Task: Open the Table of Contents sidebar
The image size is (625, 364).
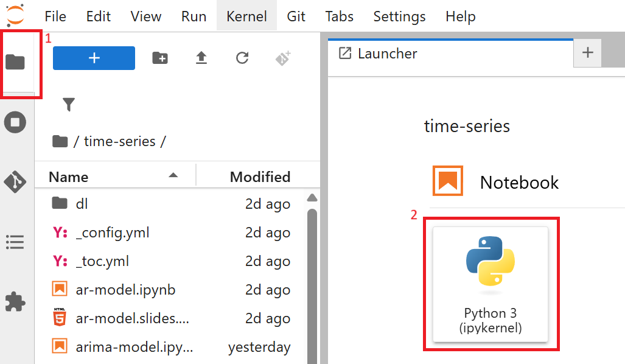Action: [15, 242]
